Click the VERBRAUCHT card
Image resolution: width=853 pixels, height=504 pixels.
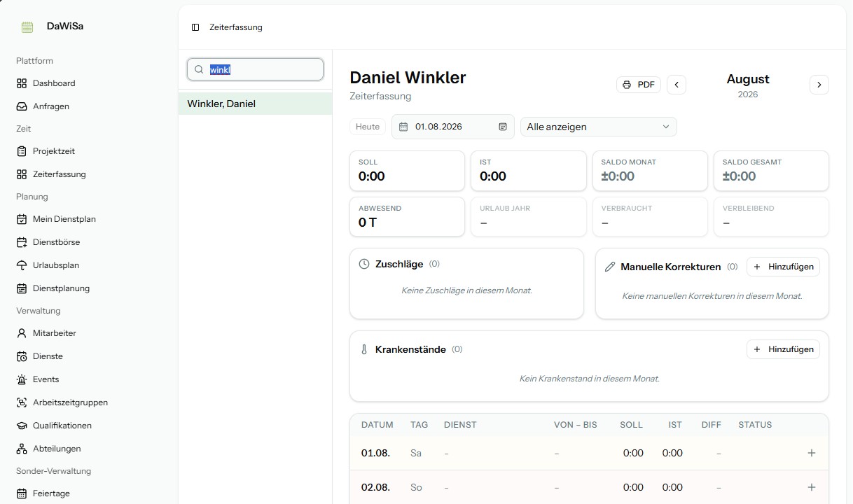coord(650,217)
